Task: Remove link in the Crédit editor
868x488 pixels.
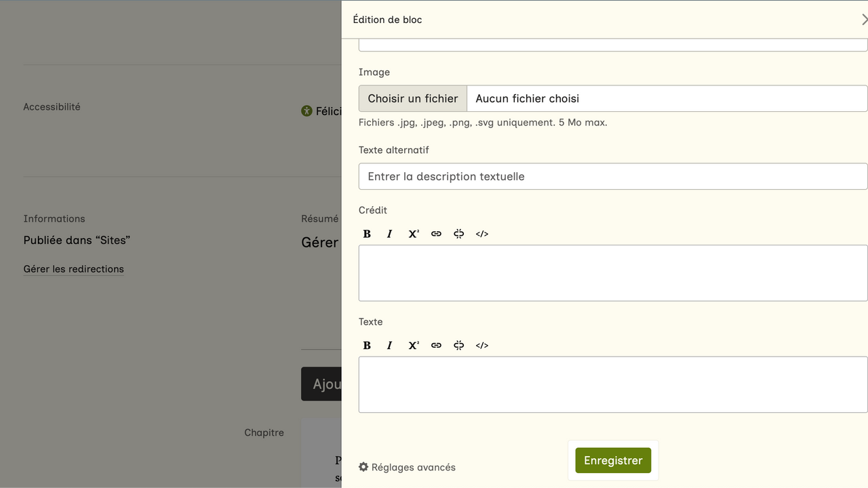Action: 459,234
